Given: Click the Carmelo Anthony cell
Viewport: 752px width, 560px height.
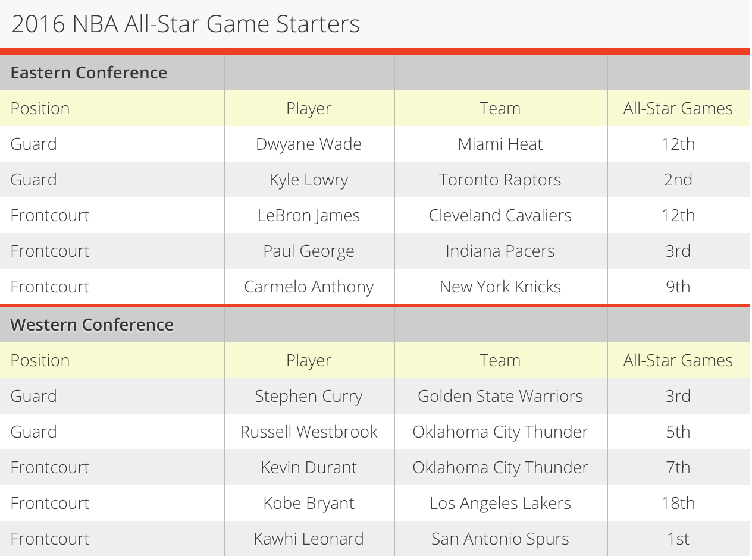Looking at the screenshot, I should 309,287.
